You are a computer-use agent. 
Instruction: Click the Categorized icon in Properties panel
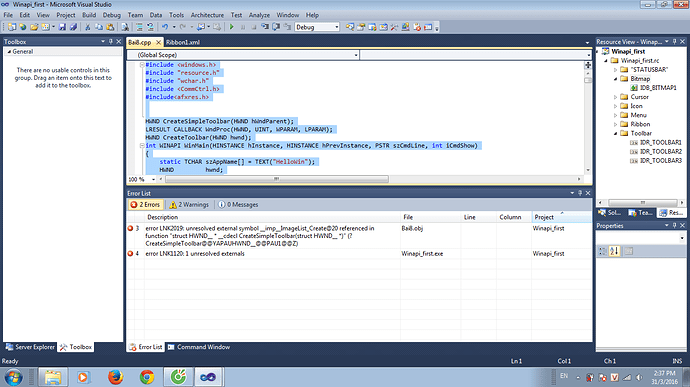pos(602,251)
